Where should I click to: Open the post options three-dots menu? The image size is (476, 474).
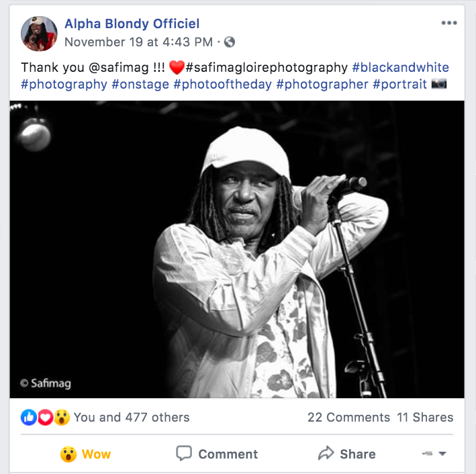tap(448, 23)
